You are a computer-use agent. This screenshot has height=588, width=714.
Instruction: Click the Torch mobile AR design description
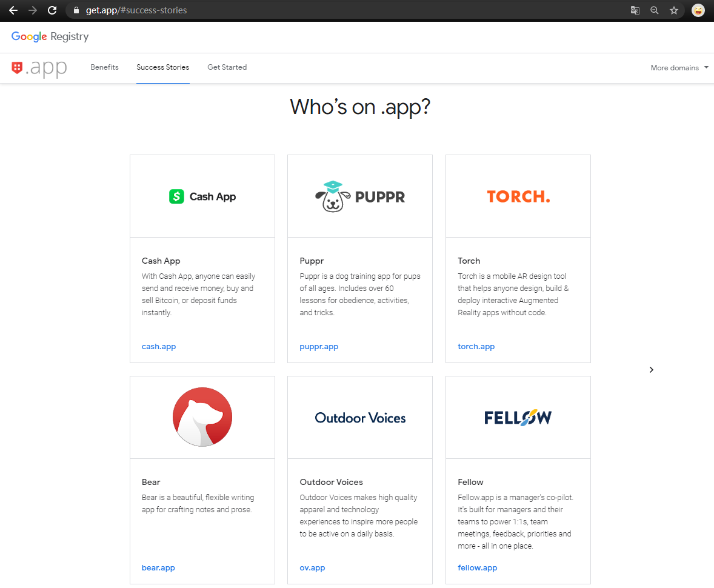[x=513, y=295]
